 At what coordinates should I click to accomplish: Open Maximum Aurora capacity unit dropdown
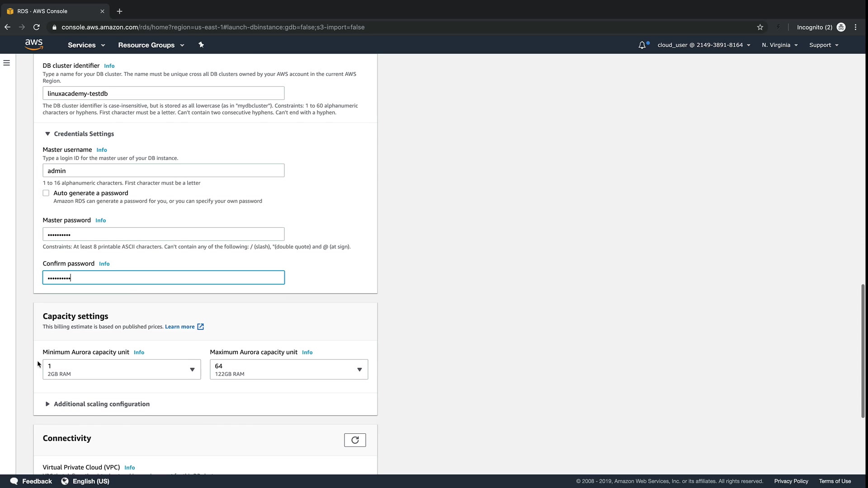289,370
